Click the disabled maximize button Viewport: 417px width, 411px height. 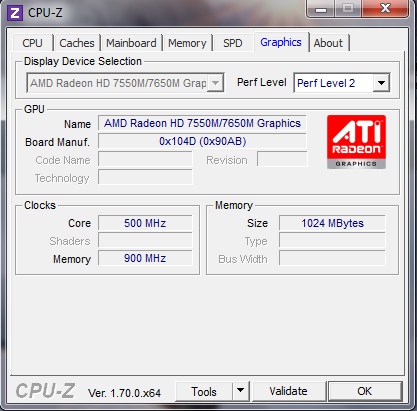tap(348, 9)
